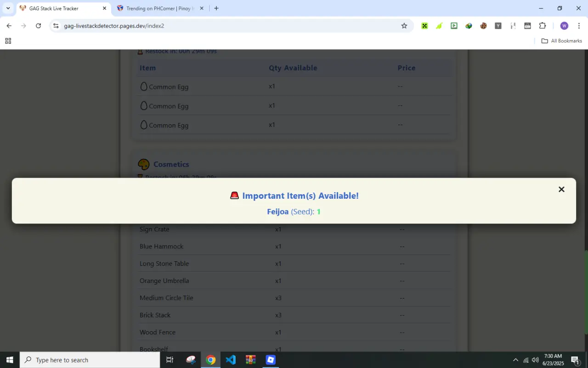The width and height of the screenshot is (588, 368).
Task: Click the Windows taskbar search box
Action: coord(90,360)
